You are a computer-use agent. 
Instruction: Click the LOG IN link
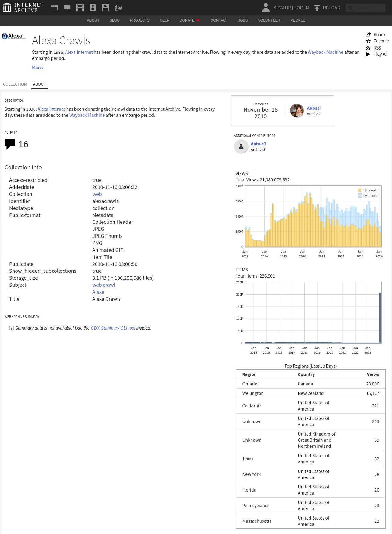tap(301, 8)
